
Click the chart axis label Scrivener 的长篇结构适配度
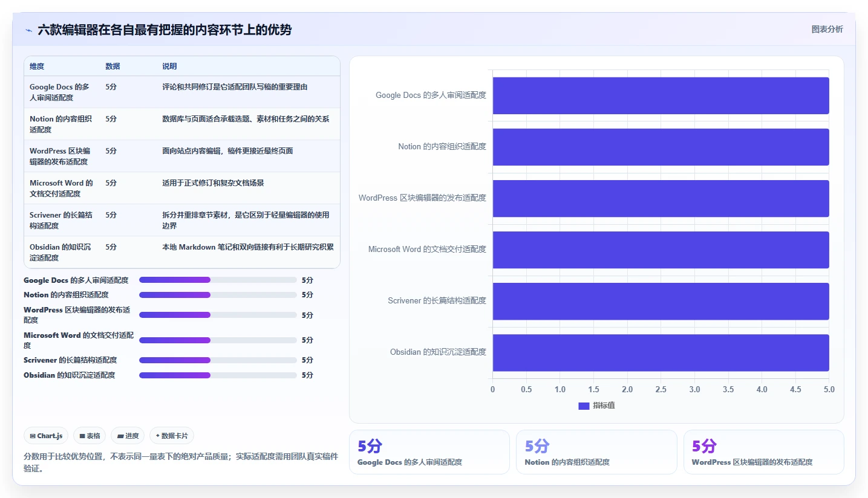coord(437,301)
